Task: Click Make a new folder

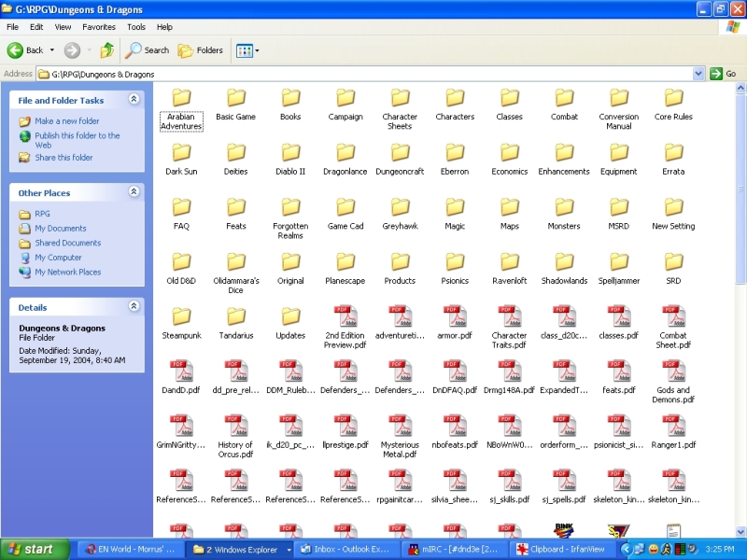Action: coord(66,121)
